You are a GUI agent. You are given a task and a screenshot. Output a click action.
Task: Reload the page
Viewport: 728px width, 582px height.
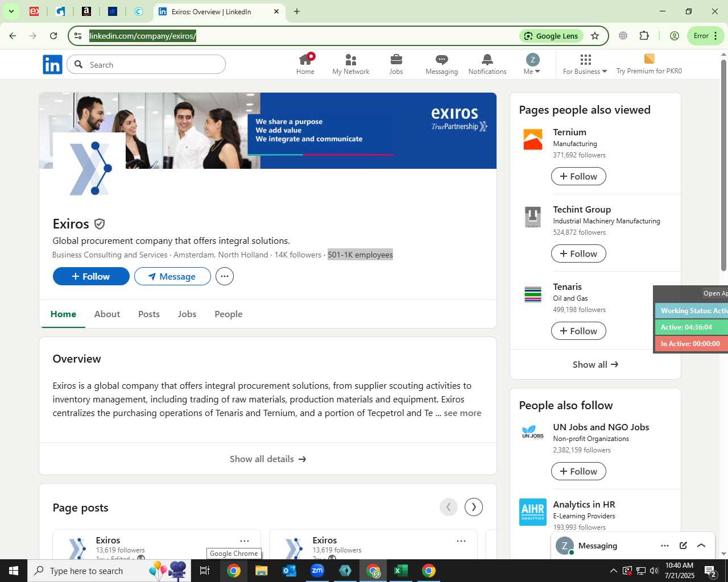(x=53, y=36)
